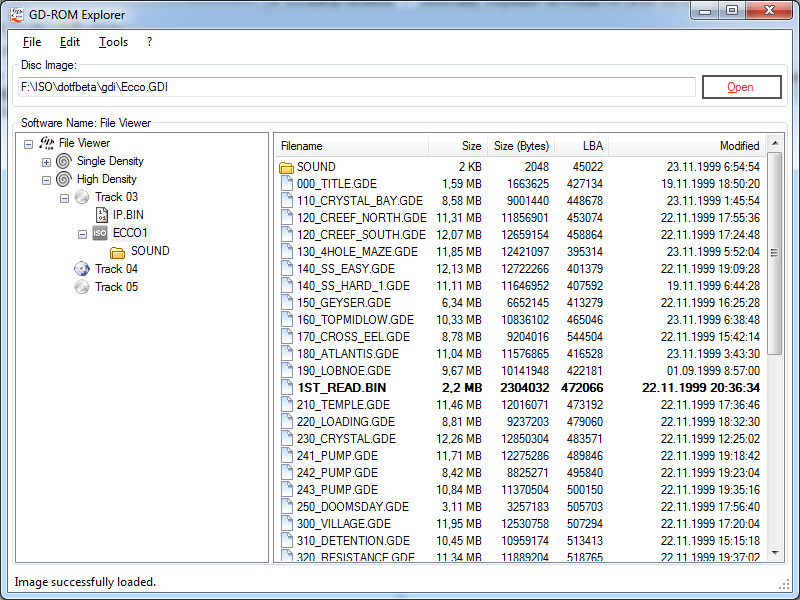Click the SOUND folder icon in file list
Viewport: 800px width, 600px height.
[x=286, y=167]
